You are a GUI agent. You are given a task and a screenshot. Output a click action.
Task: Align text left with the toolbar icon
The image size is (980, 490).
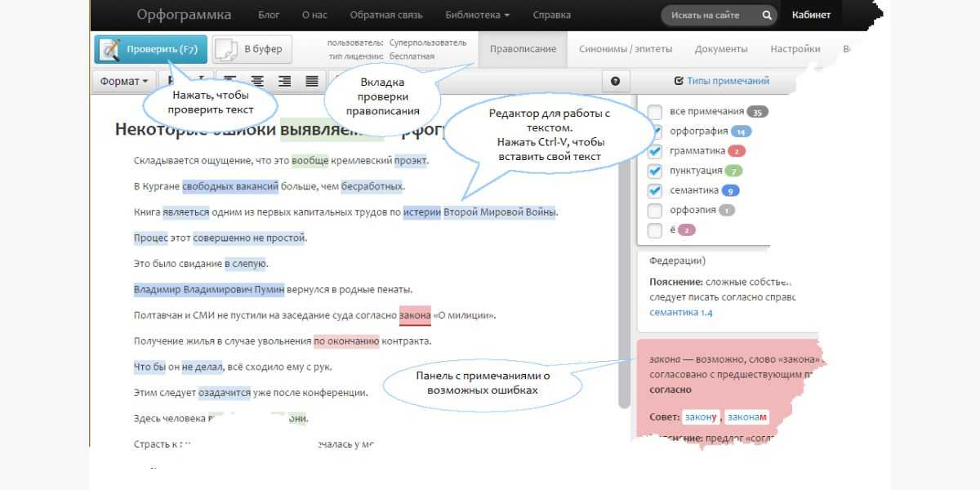coord(229,81)
